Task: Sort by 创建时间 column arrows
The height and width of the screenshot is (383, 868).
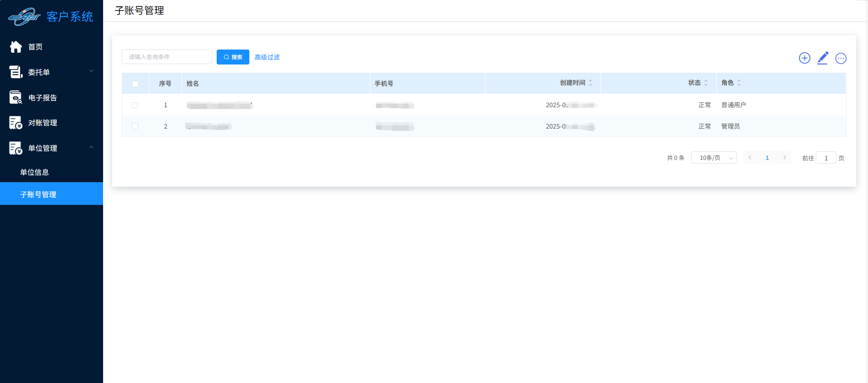Action: pos(590,83)
